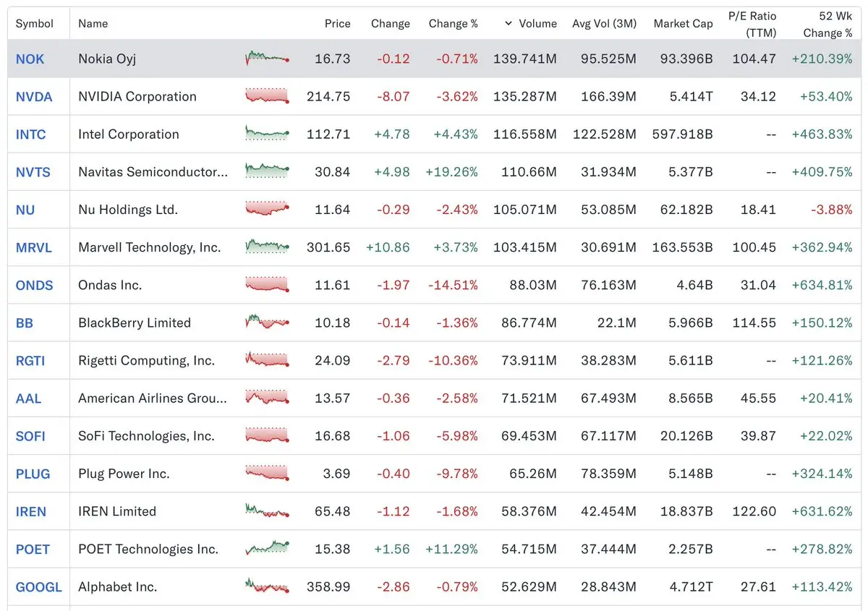This screenshot has width=868, height=611.
Task: Sort table by Symbol column header
Action: click(x=35, y=23)
